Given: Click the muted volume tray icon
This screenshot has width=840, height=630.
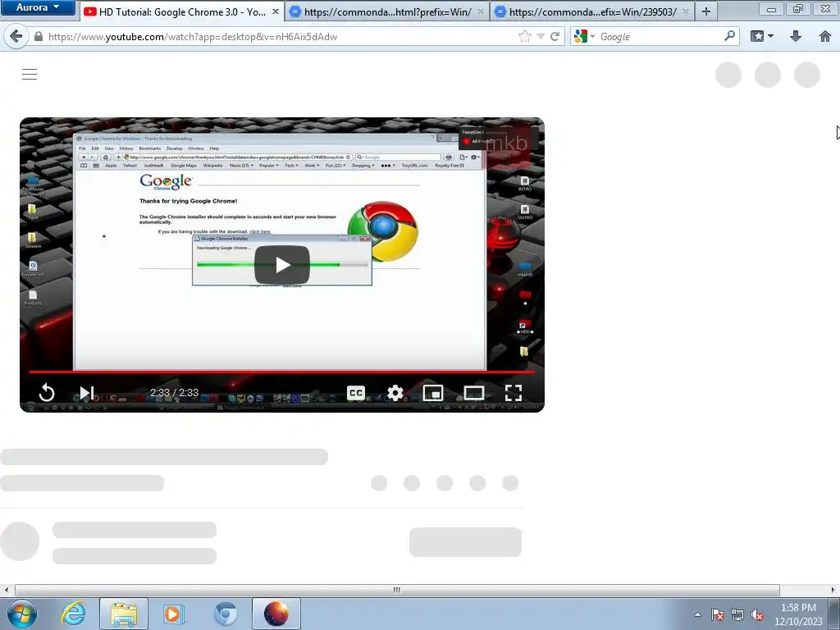Looking at the screenshot, I should pyautogui.click(x=757, y=614).
